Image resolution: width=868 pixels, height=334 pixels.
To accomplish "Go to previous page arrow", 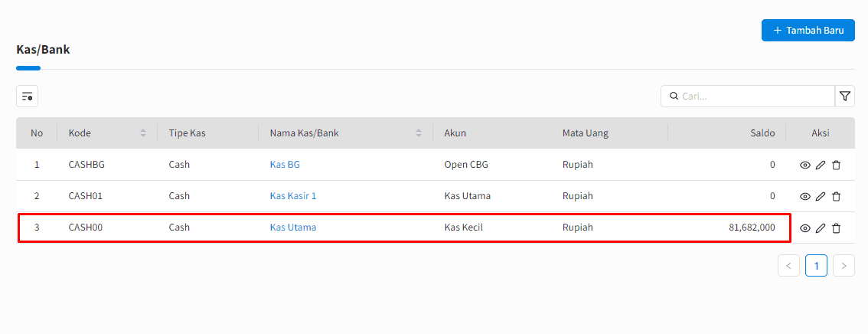I will click(x=789, y=266).
